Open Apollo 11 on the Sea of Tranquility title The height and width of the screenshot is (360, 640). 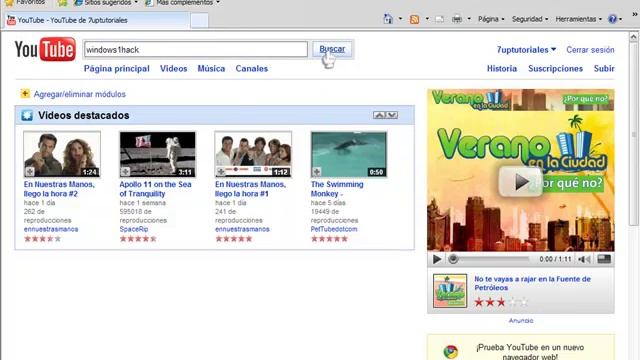155,189
